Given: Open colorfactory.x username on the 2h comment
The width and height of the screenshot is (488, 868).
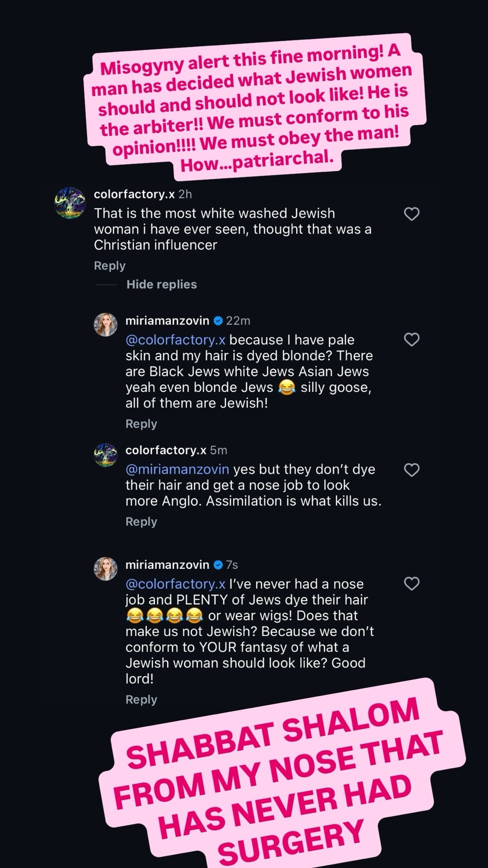Looking at the screenshot, I should [x=134, y=194].
